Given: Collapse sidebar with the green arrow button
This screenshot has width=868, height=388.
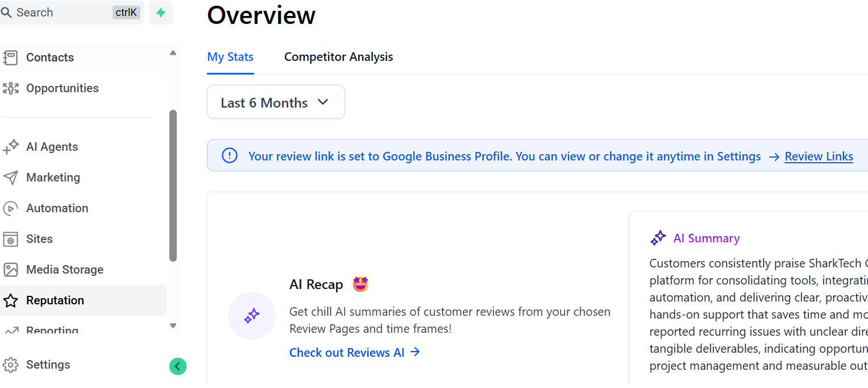Looking at the screenshot, I should click(177, 366).
